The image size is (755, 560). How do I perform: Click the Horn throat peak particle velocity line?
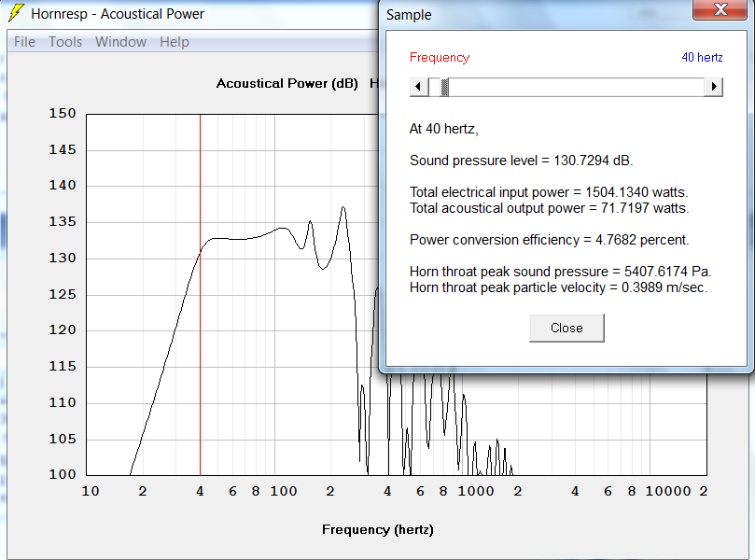point(558,287)
